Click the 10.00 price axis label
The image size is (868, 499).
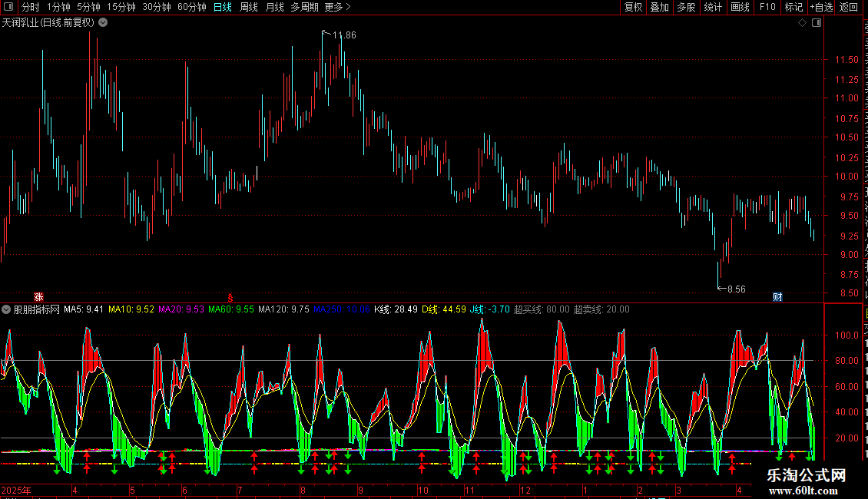coord(846,177)
